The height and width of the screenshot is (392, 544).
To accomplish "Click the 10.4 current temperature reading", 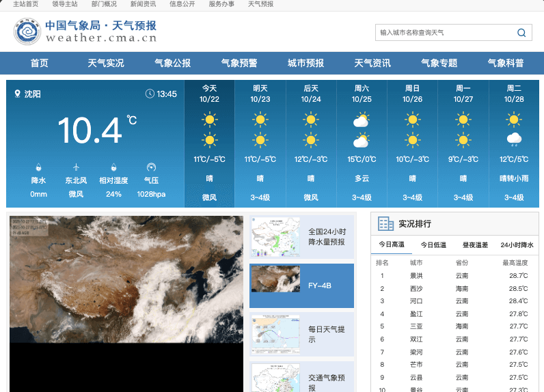I will [90, 130].
